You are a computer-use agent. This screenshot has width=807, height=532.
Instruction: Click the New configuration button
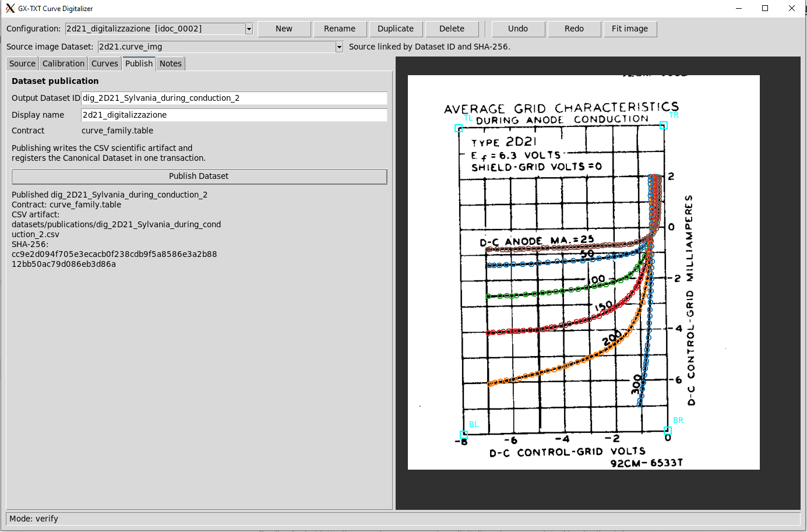pyautogui.click(x=284, y=29)
